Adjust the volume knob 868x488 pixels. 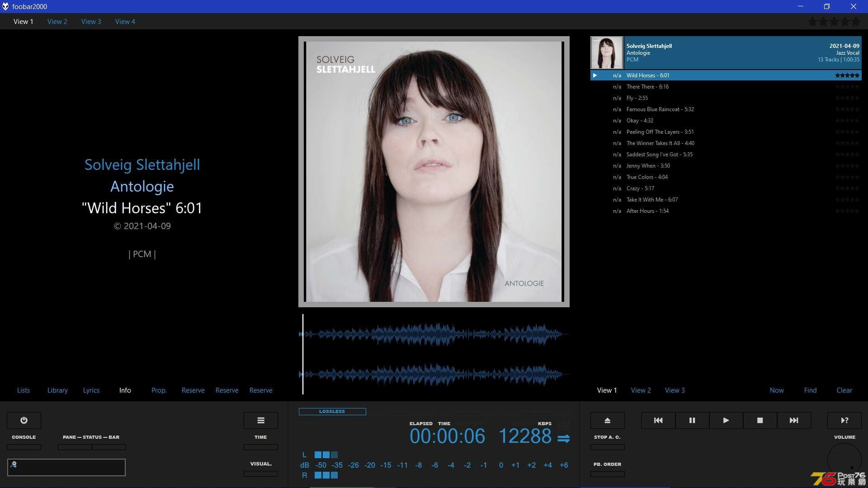click(x=844, y=460)
